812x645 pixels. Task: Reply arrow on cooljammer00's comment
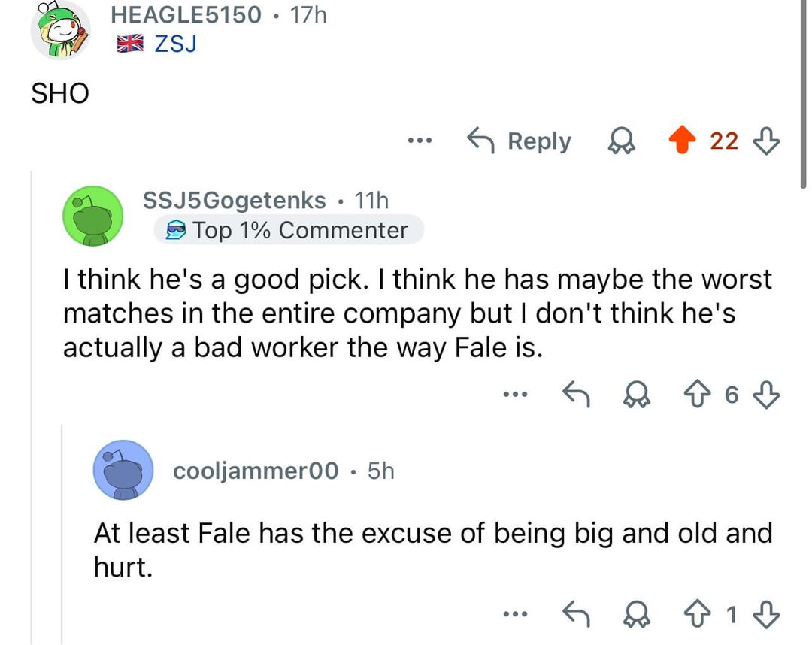[x=577, y=615]
